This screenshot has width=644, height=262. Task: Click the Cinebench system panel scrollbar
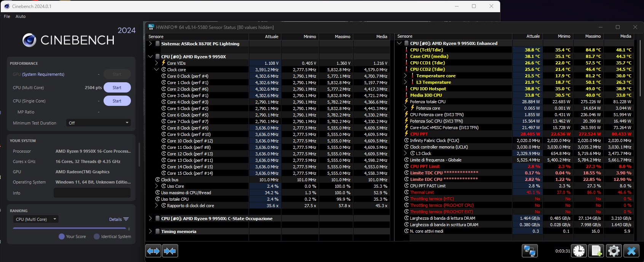click(x=139, y=154)
